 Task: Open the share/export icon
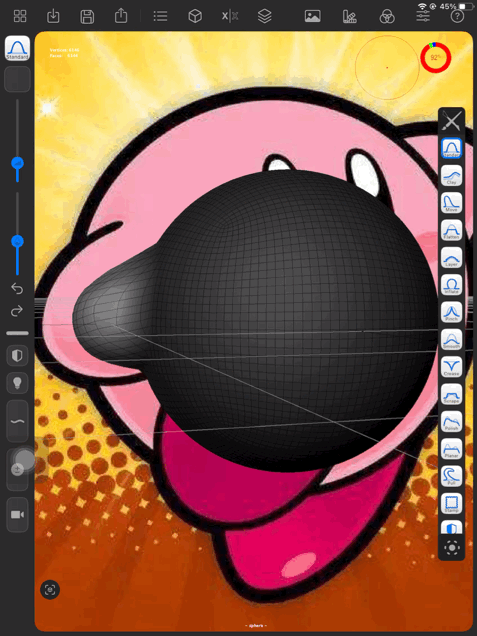coord(121,16)
